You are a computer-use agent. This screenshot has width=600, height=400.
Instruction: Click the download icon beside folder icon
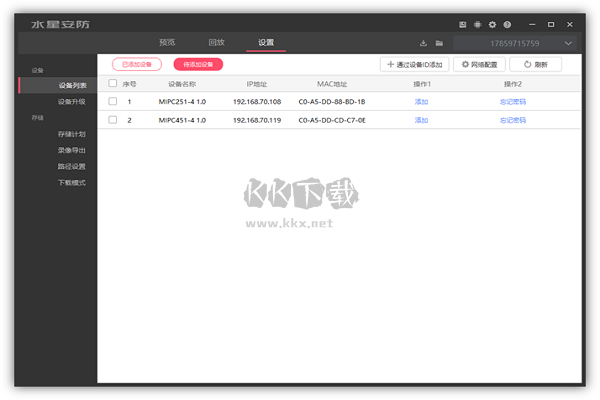pyautogui.click(x=424, y=43)
